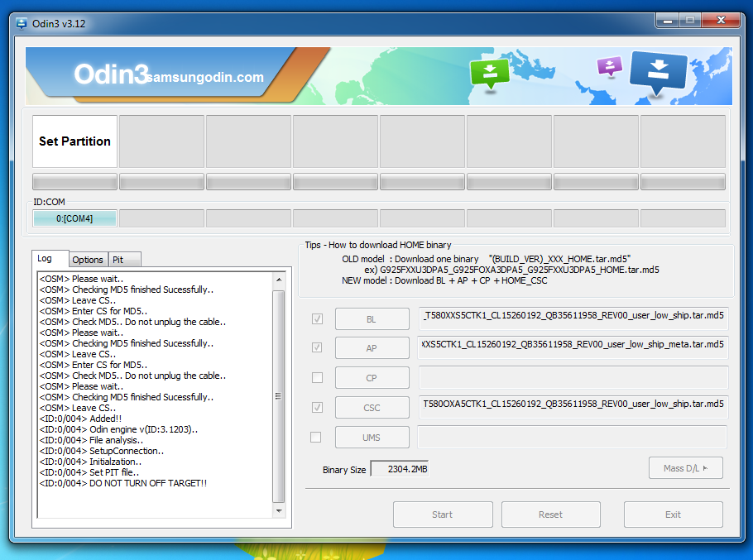The image size is (753, 560).
Task: Open the Mass D/L dropdown button
Action: pos(685,468)
